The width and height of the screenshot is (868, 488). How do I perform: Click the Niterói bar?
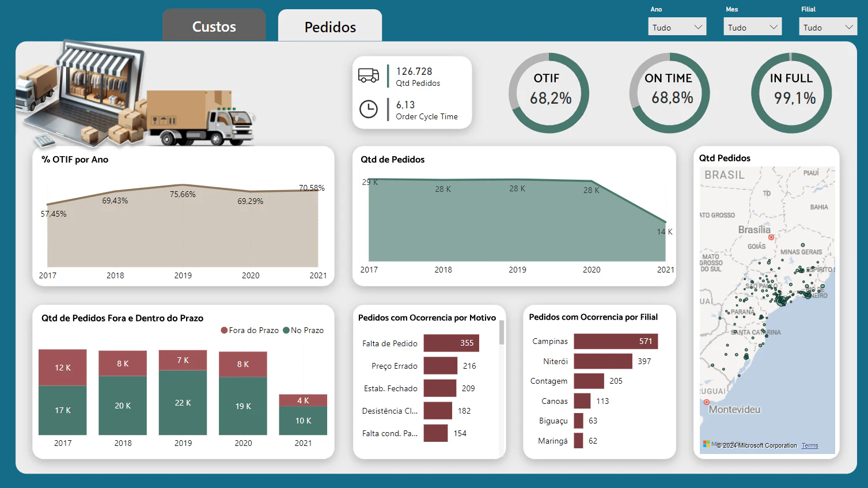[603, 361]
